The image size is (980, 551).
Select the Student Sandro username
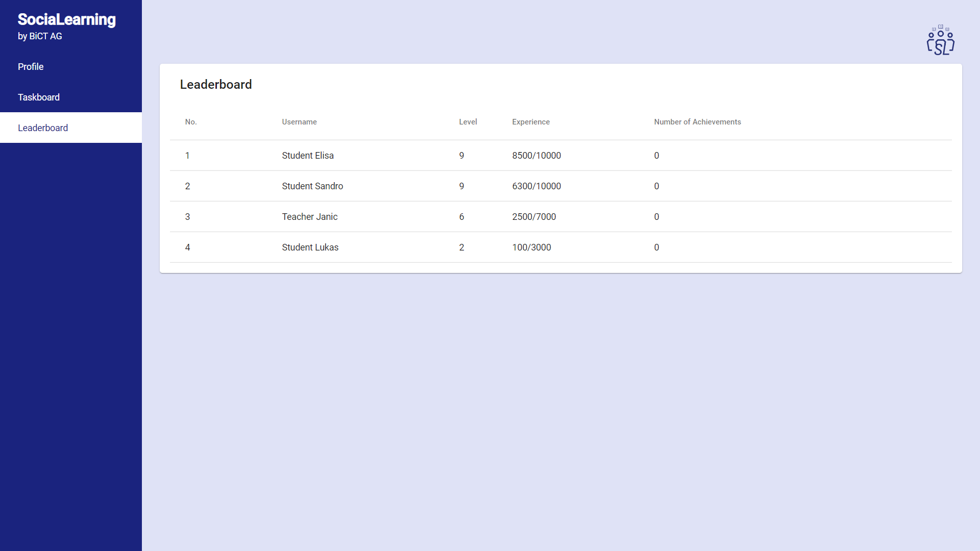(x=312, y=186)
